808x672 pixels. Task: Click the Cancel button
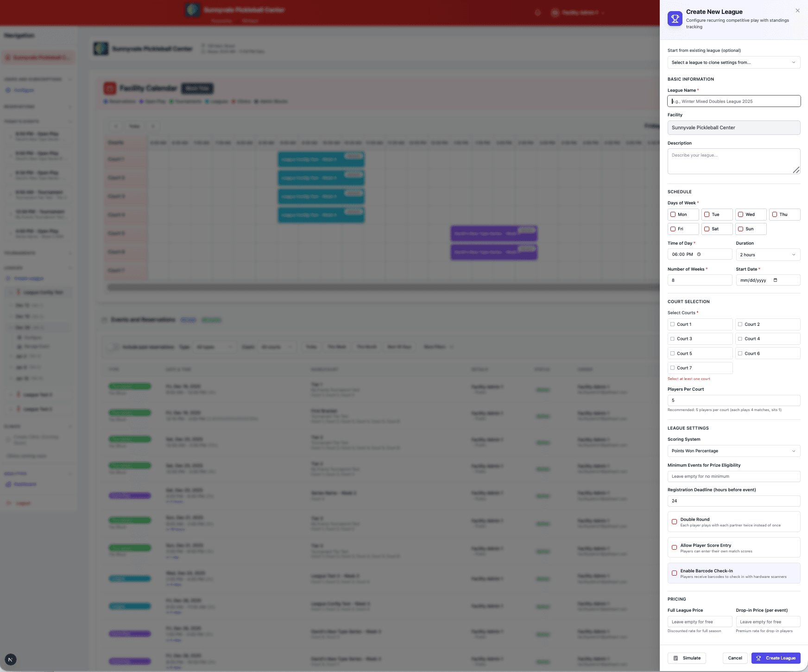(x=735, y=658)
